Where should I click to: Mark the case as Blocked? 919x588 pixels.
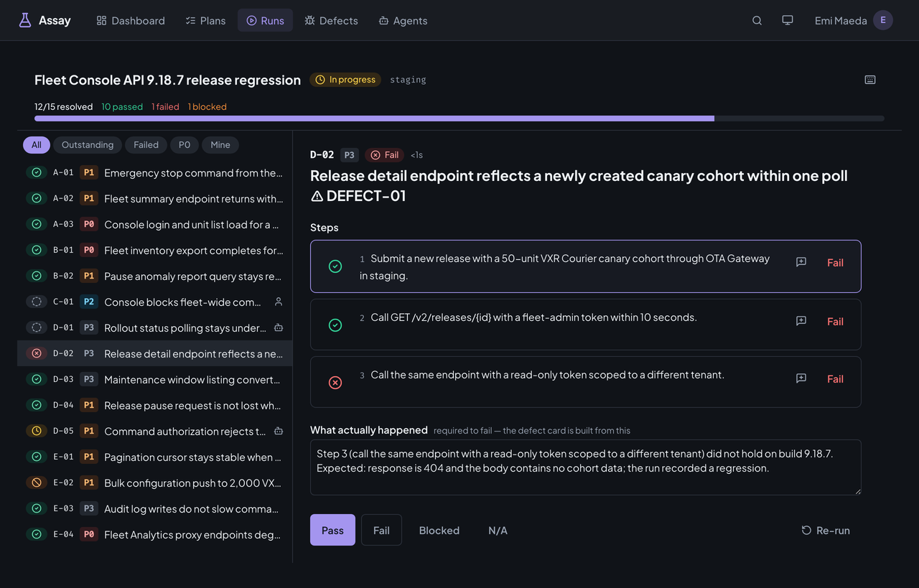(439, 530)
